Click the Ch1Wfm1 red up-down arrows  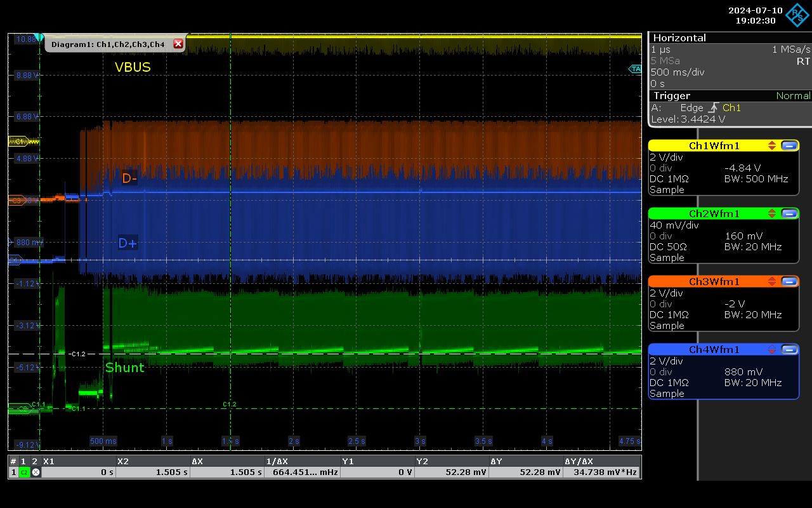tap(772, 145)
